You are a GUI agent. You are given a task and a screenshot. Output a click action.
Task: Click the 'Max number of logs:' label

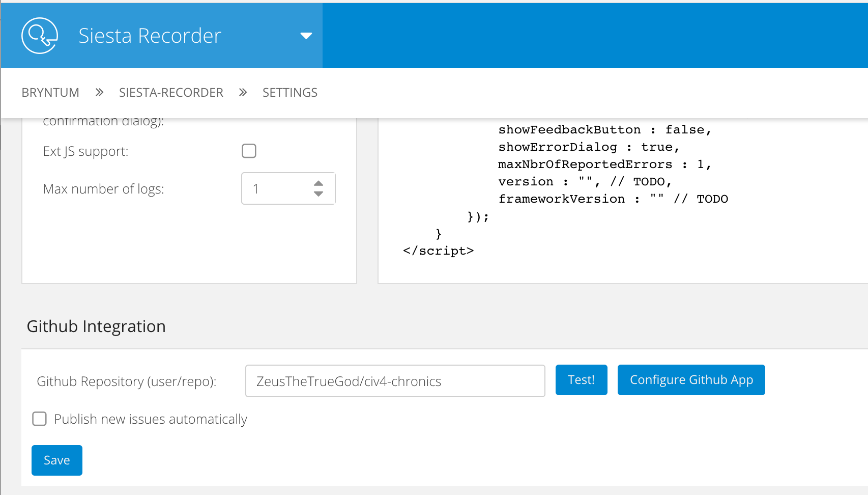(103, 189)
